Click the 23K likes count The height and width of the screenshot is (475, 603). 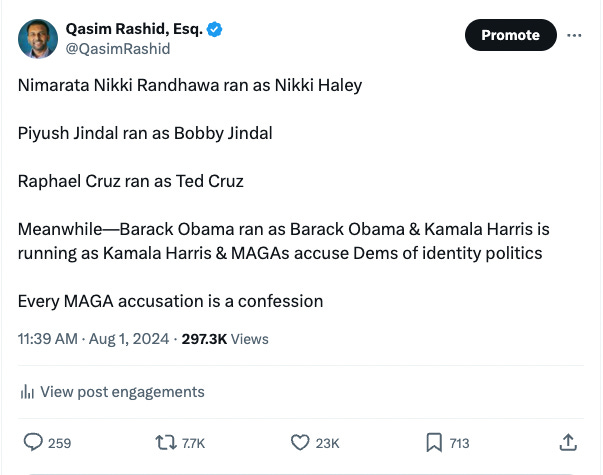coord(328,443)
